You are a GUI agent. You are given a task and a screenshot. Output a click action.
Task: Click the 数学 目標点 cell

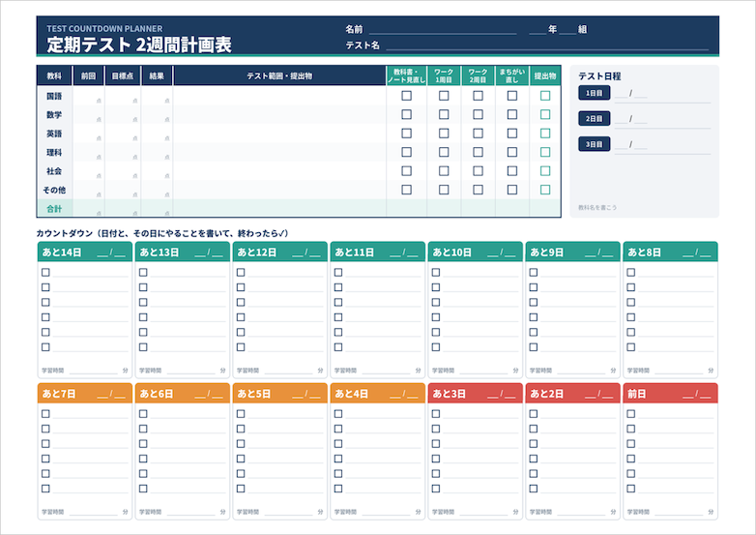(123, 114)
